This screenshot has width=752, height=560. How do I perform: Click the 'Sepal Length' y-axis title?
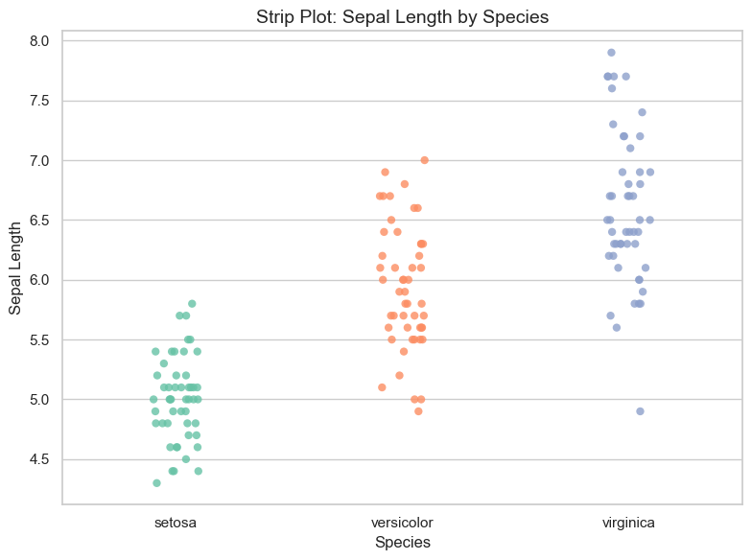(15, 268)
